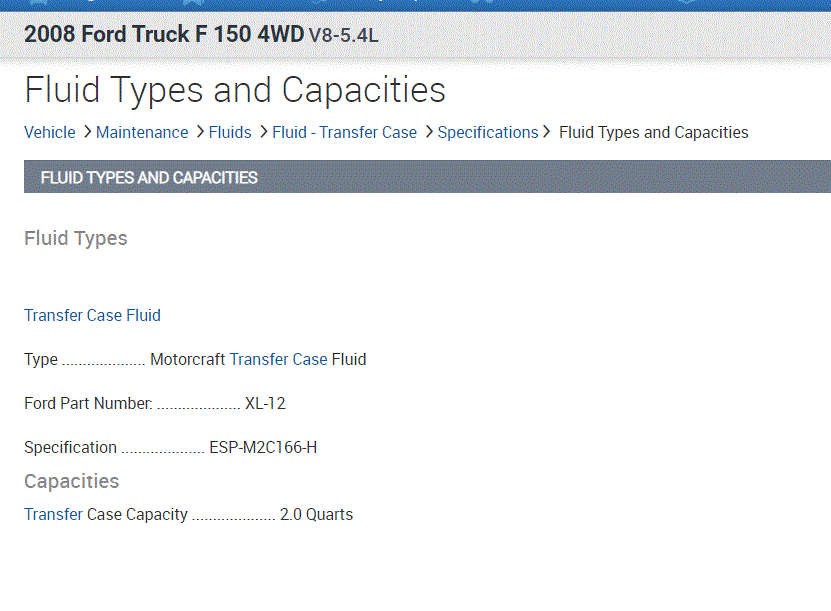Click Transfer link in the Capacity line

53,514
